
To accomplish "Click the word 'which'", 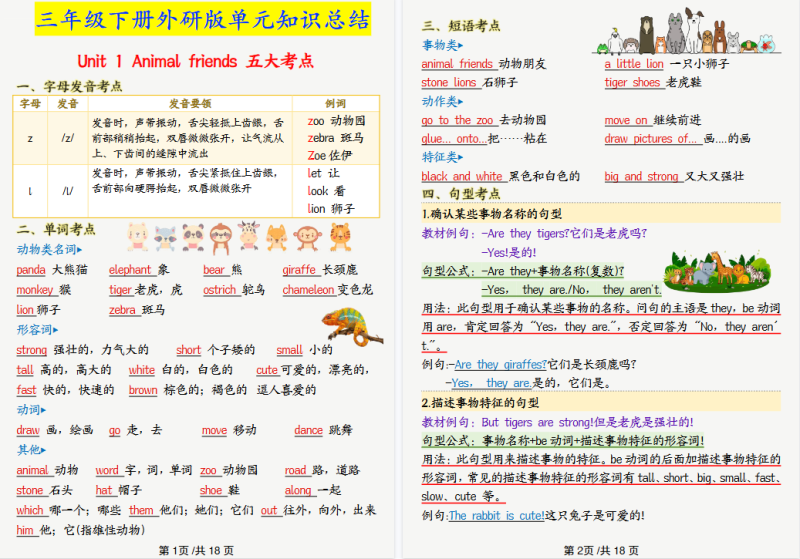I will tap(30, 511).
